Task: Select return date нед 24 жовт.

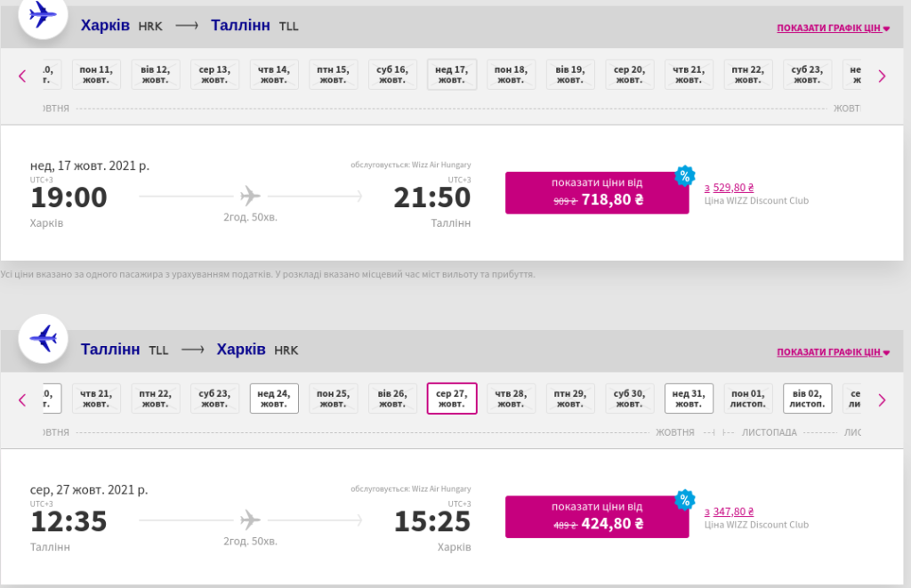Action: (x=274, y=399)
